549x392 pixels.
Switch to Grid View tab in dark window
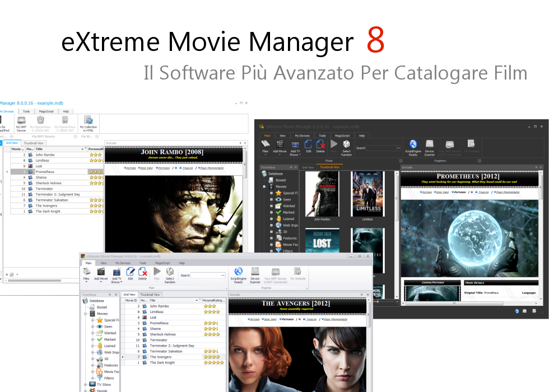tap(308, 167)
